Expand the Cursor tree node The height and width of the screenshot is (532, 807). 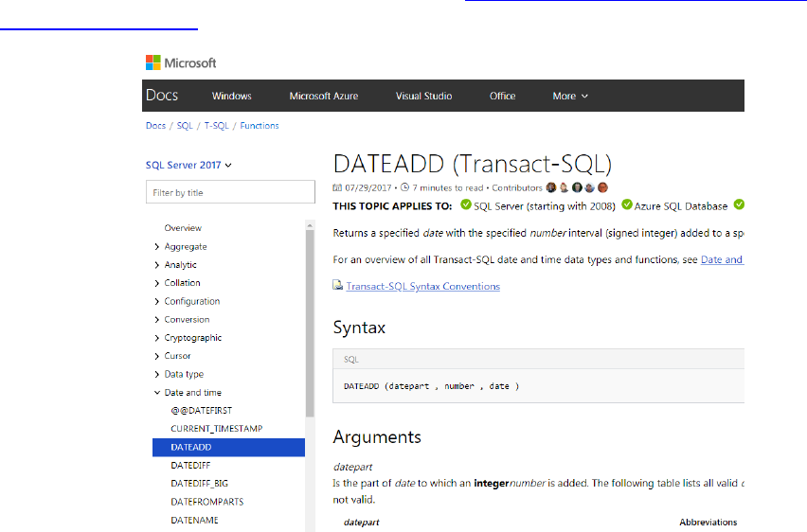tap(157, 356)
